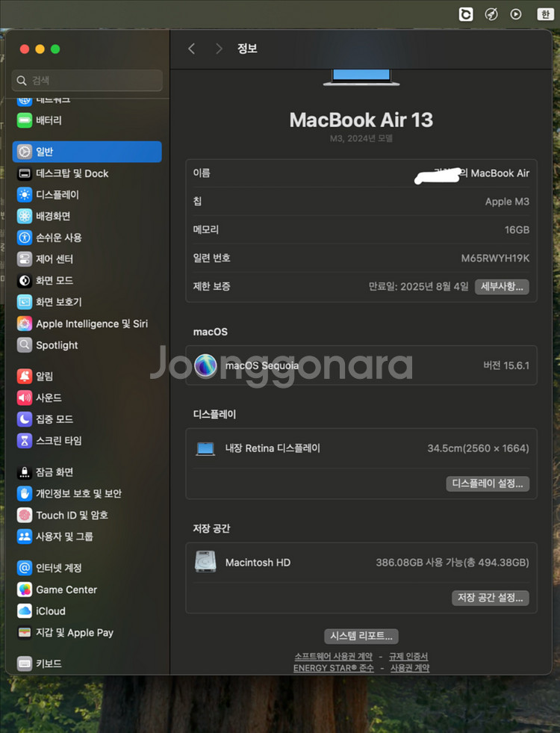The height and width of the screenshot is (733, 560).
Task: Go back with the left chevron
Action: click(191, 49)
